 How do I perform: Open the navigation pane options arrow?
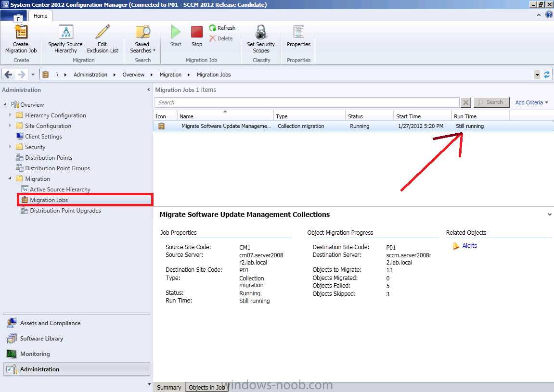[x=149, y=384]
